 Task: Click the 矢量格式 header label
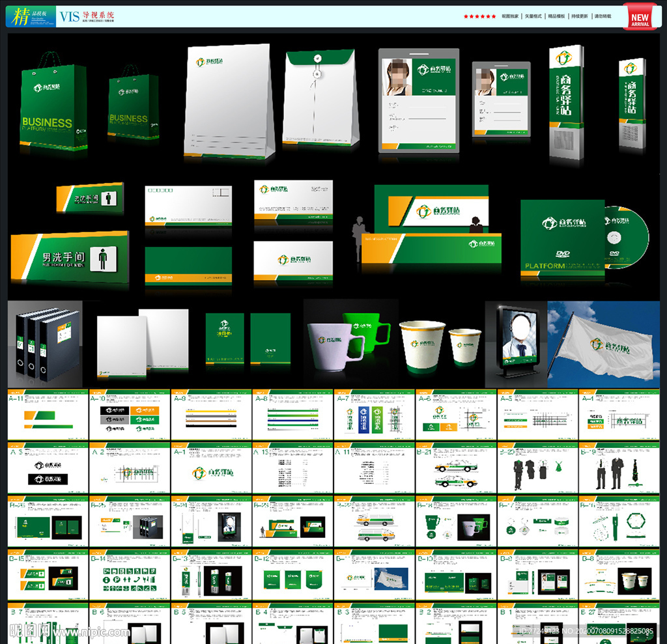pos(533,16)
